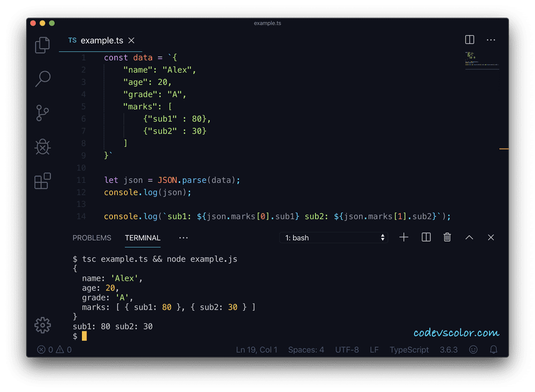Toggle the panel size with the chevron
This screenshot has height=392, width=535.
pos(469,237)
